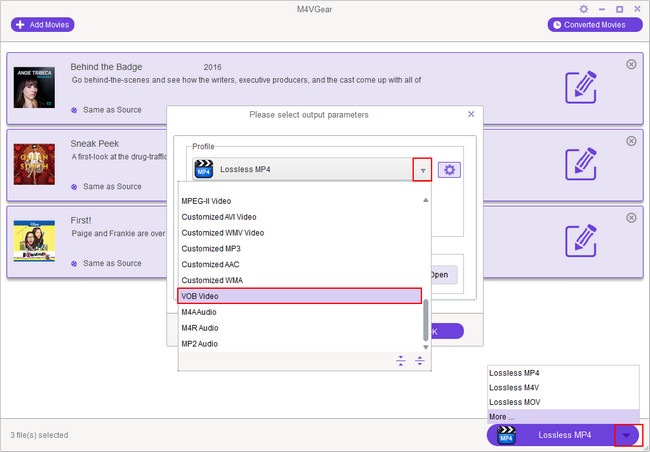Expand the Profile dropdown arrow
The width and height of the screenshot is (650, 452).
(422, 170)
